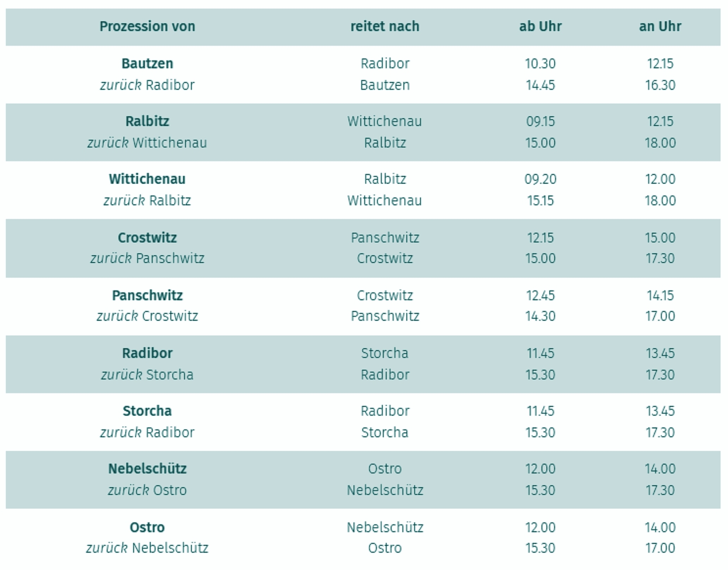The height and width of the screenshot is (570, 728).
Task: Select the 'zurück Panschwitz' return label
Action: click(147, 258)
